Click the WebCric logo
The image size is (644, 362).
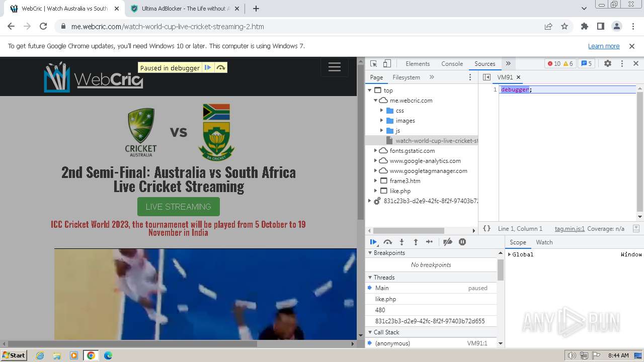click(94, 77)
